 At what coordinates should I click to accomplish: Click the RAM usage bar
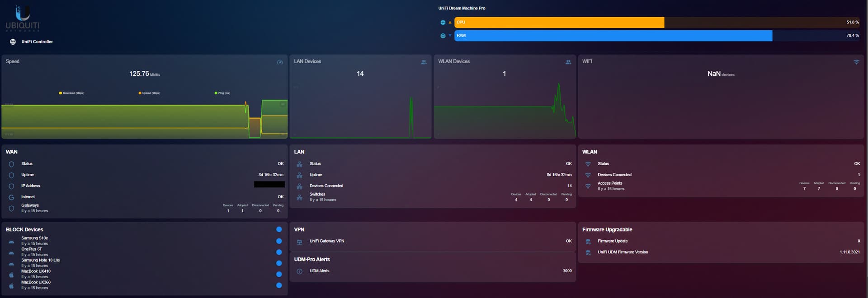tap(658, 36)
